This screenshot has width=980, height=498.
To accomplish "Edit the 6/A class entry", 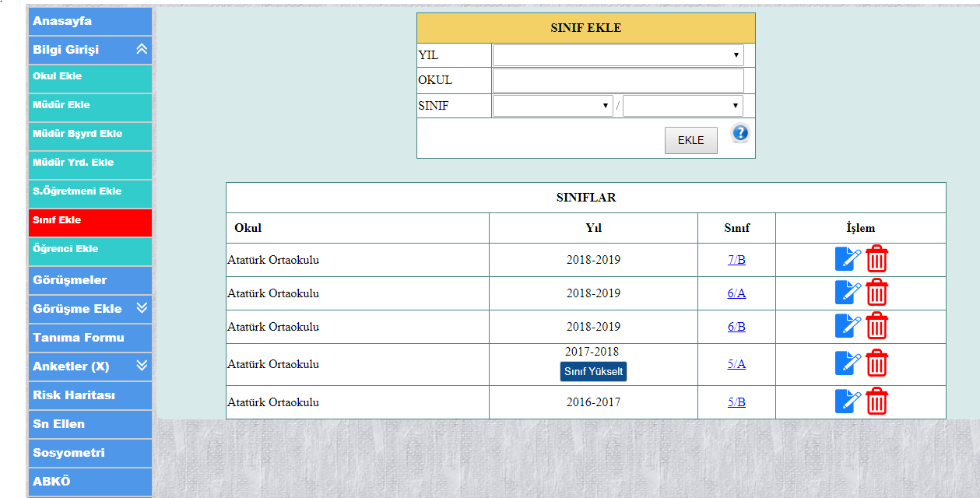I will [x=848, y=293].
